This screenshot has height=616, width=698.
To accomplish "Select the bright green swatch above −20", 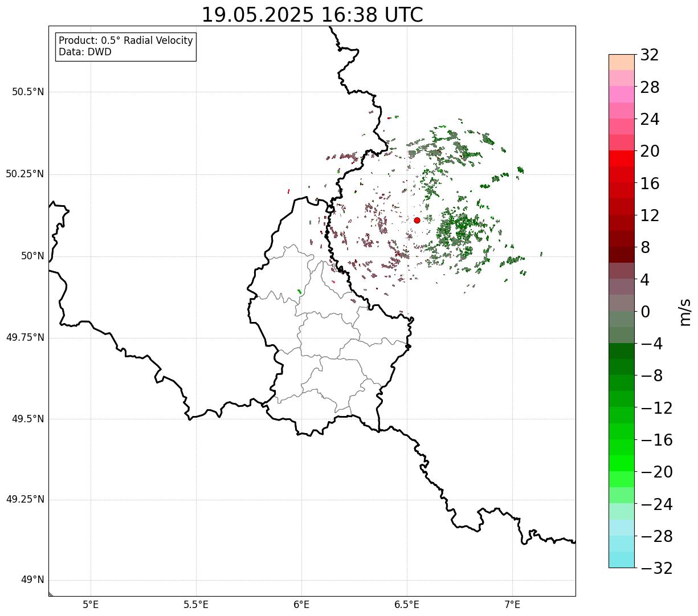I will 622,463.
